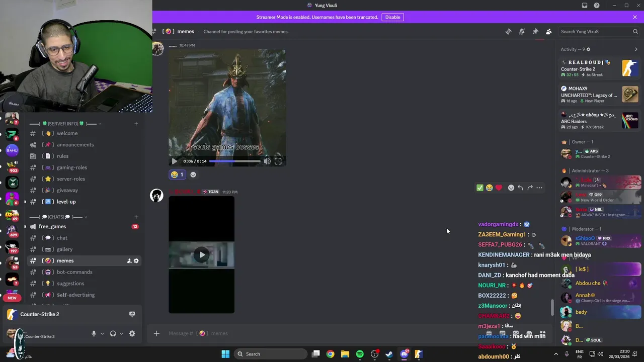Toggle the laughing emoji reaction count
Screen dimensions: 644x362
tap(177, 174)
